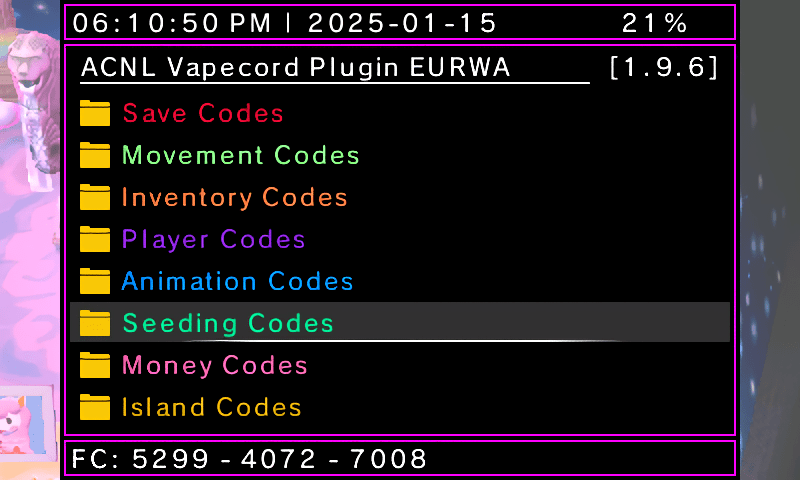Click the 21% battery indicator
800x480 pixels.
tap(654, 23)
